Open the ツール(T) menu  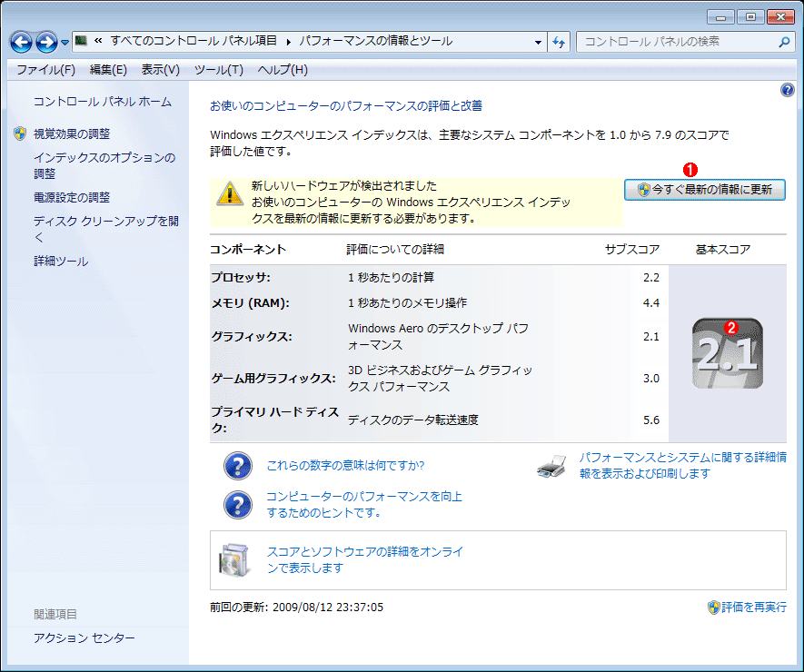tap(218, 70)
